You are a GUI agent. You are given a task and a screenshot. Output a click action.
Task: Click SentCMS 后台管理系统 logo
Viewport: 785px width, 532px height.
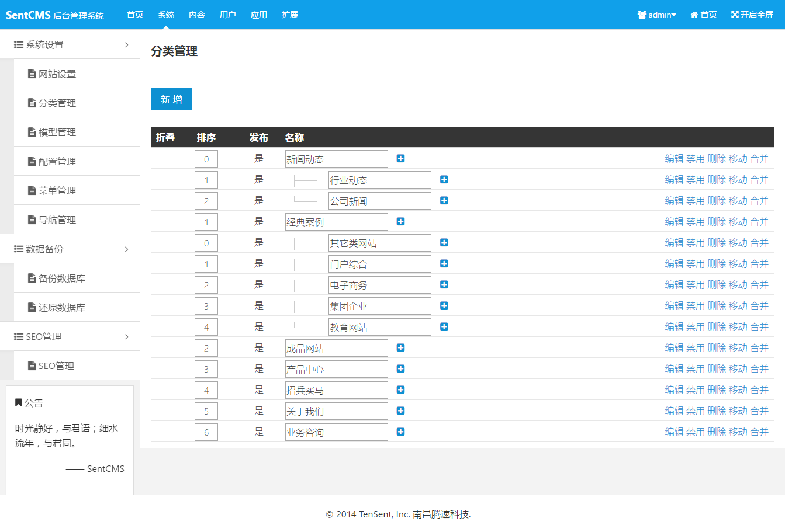pyautogui.click(x=55, y=15)
